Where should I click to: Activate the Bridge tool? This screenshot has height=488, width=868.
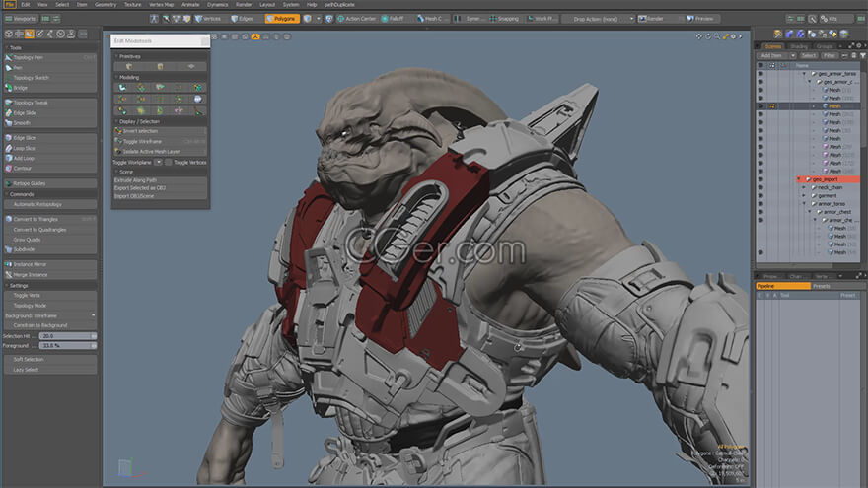(50, 88)
